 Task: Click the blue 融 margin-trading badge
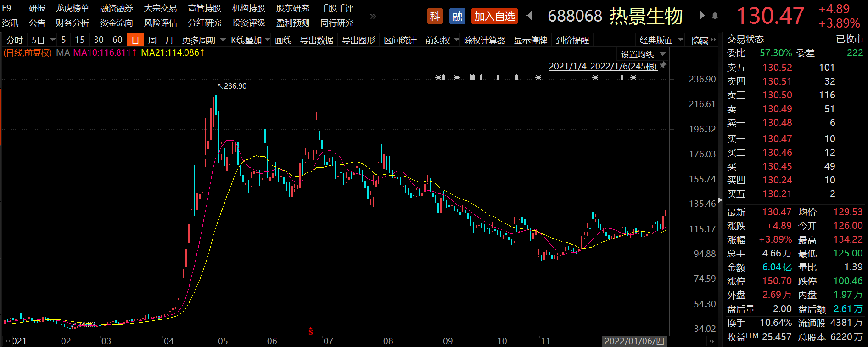[457, 17]
